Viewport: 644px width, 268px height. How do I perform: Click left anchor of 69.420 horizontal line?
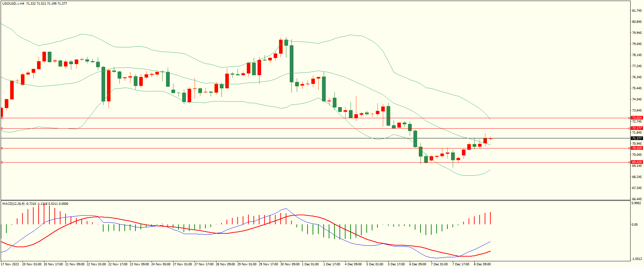(x=2, y=162)
